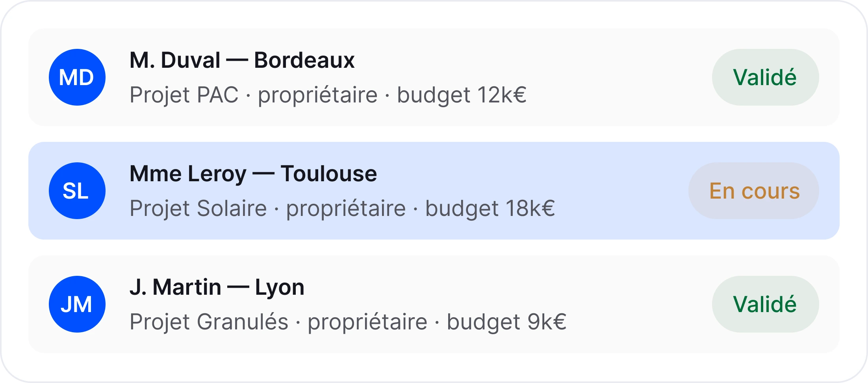The height and width of the screenshot is (383, 868).
Task: Select the M. Duval name
Action: [x=175, y=60]
